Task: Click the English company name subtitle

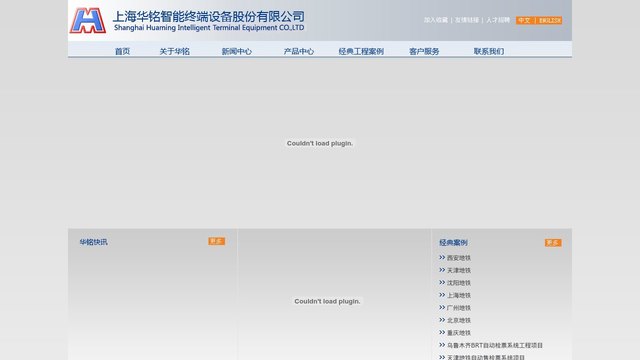Action: (x=209, y=28)
